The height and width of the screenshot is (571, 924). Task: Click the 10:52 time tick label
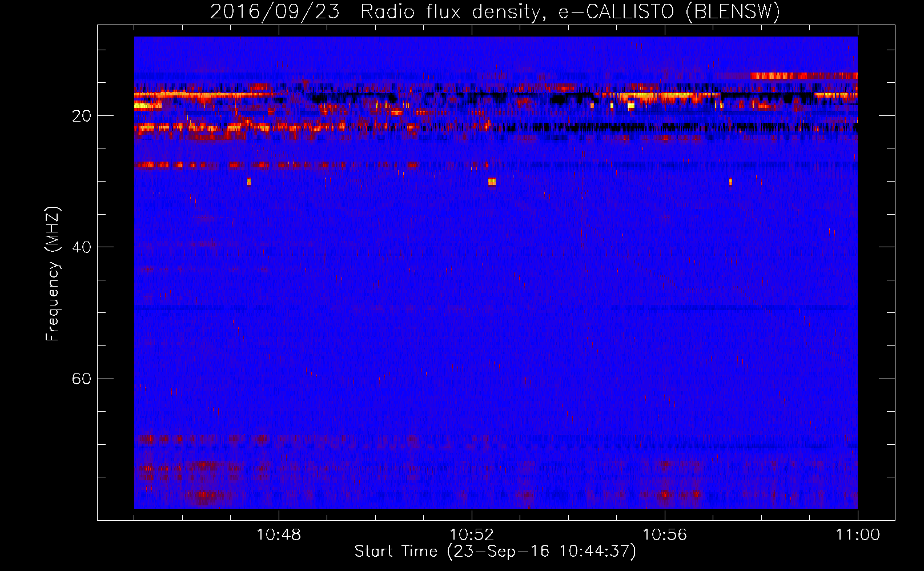472,535
